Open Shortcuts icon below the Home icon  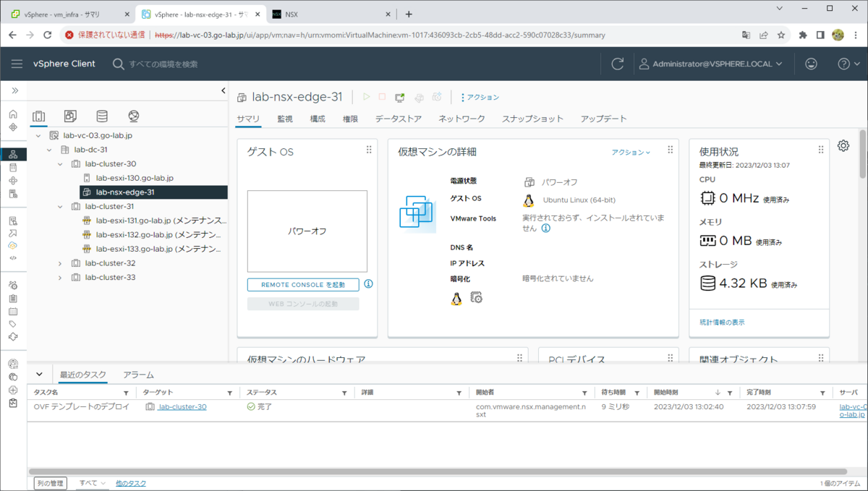tap(13, 127)
